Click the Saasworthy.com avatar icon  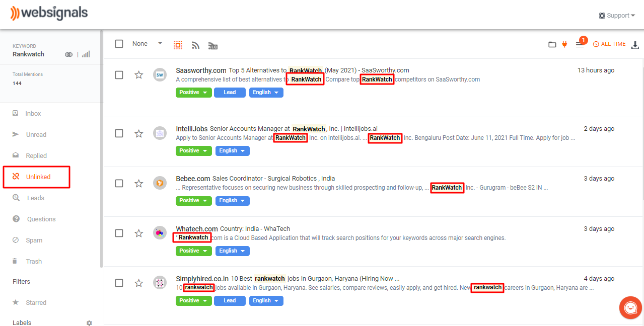tap(160, 74)
